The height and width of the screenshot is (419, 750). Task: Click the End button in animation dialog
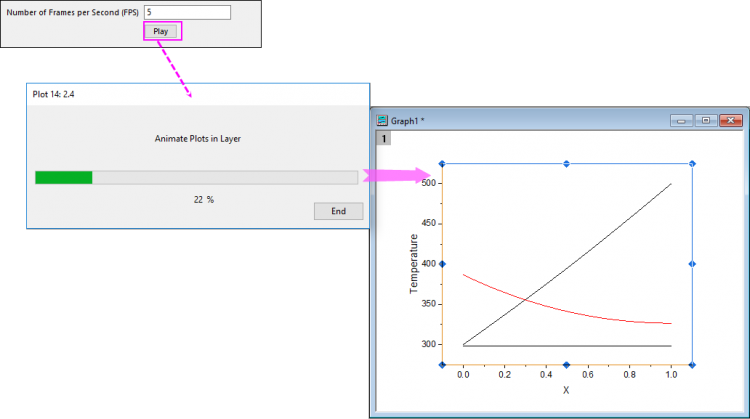pyautogui.click(x=338, y=211)
